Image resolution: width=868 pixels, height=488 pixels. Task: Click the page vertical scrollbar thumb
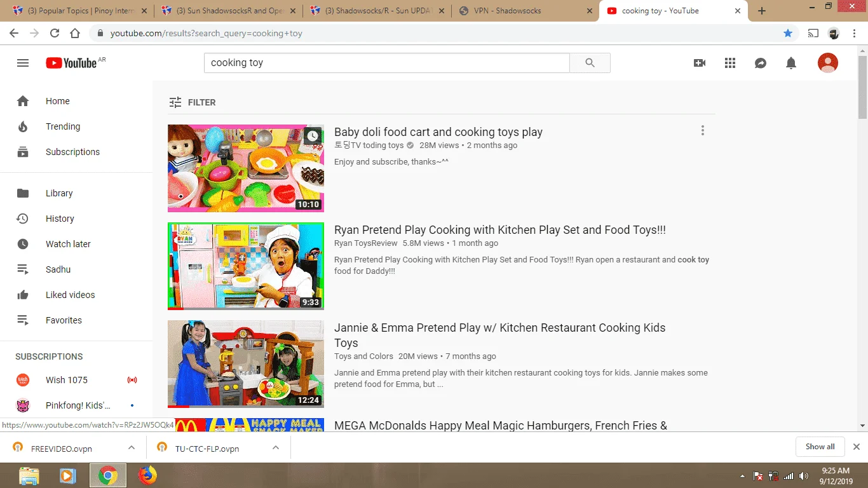[862, 86]
